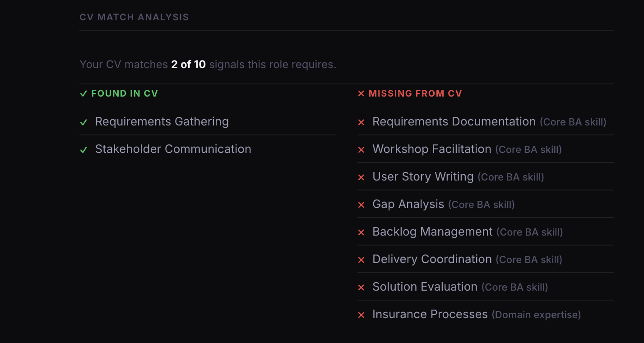Click the '2 of 10' match count
Screen dimensions: 644x343
pyautogui.click(x=188, y=65)
